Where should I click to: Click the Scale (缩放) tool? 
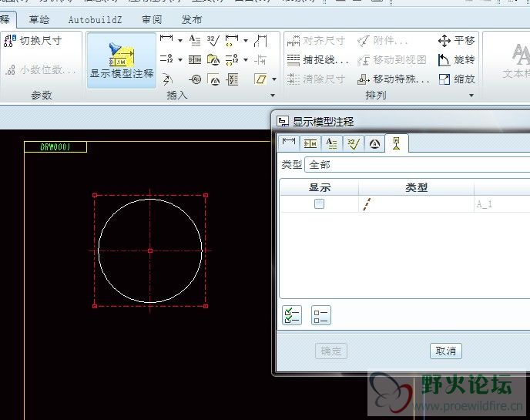click(456, 79)
